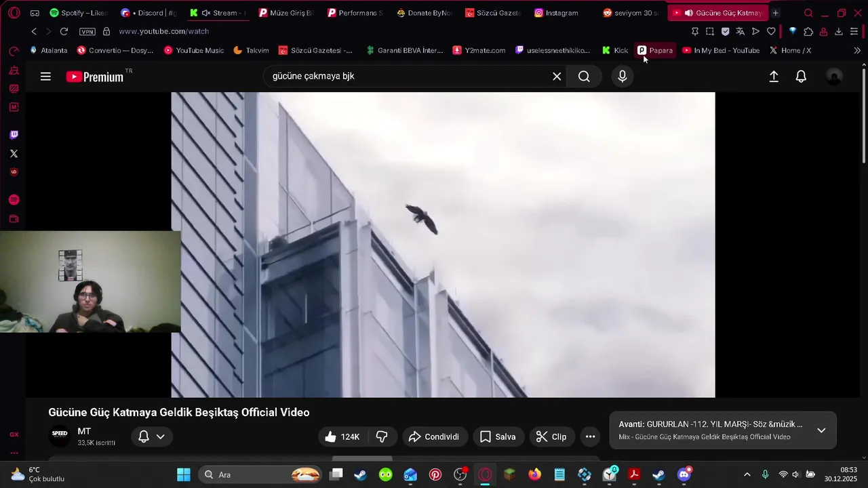Open browser extensions cube icon
The width and height of the screenshot is (868, 488).
click(x=808, y=31)
